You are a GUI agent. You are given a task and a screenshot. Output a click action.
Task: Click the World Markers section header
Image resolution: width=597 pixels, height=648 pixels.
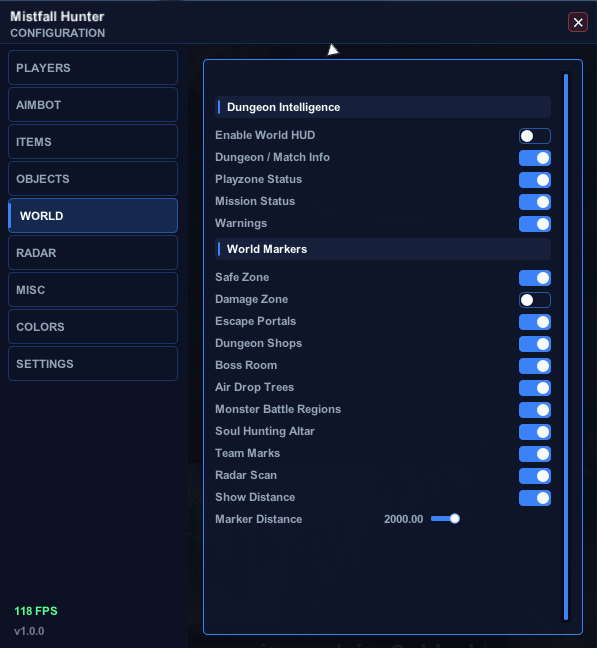(383, 249)
